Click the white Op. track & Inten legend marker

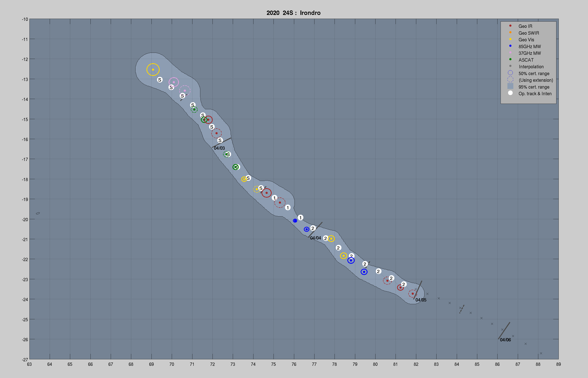click(510, 93)
